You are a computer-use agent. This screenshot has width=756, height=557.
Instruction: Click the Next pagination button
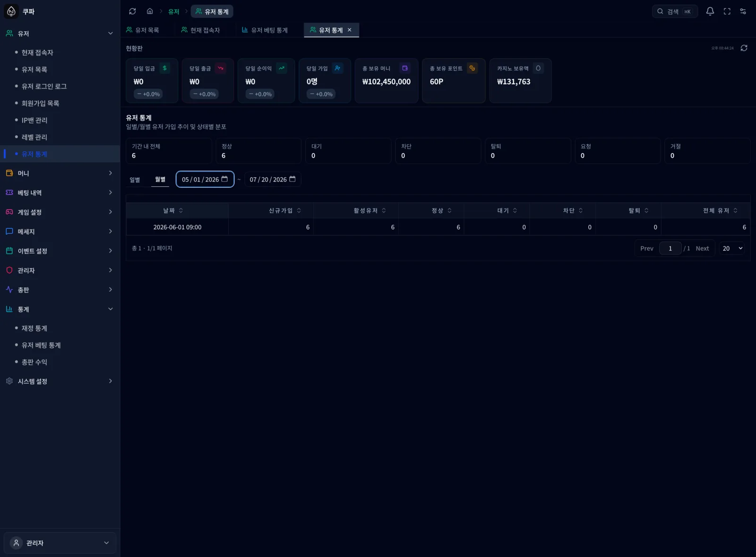point(702,248)
